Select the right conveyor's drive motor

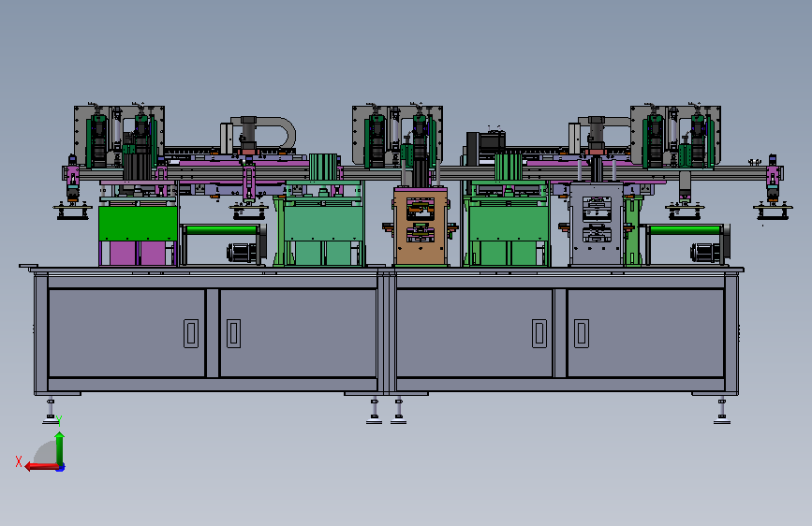click(707, 253)
